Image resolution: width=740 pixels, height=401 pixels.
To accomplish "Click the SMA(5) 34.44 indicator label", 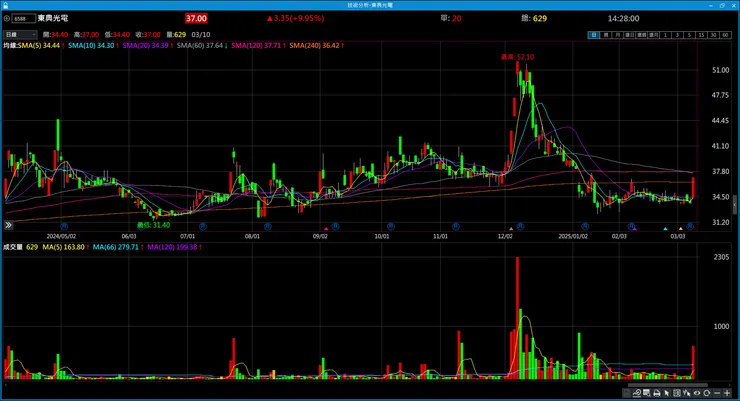I will tap(38, 45).
